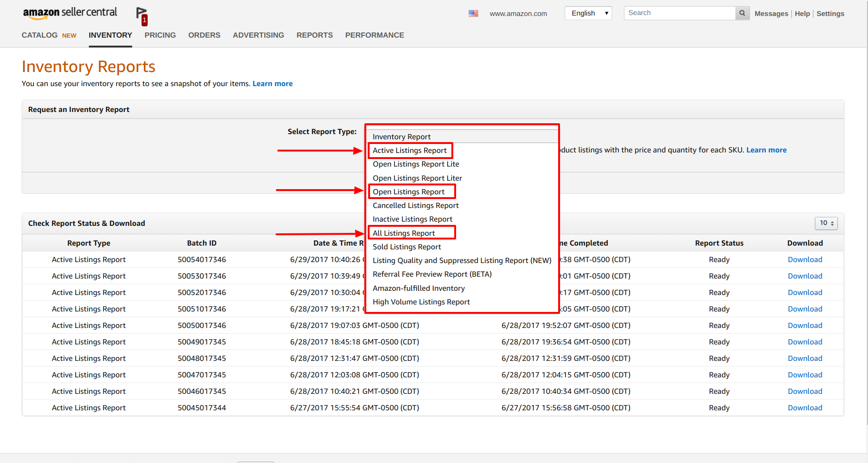Click the Report Type column header

click(89, 243)
